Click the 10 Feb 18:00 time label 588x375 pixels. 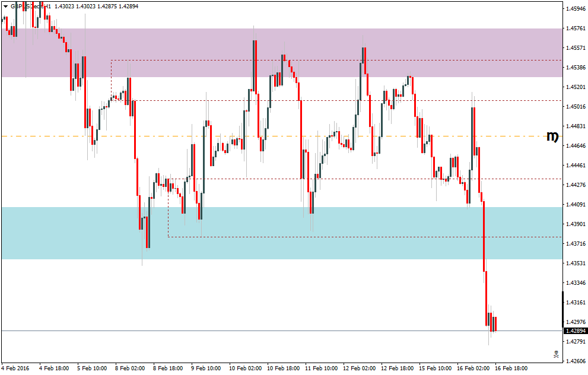pos(283,368)
